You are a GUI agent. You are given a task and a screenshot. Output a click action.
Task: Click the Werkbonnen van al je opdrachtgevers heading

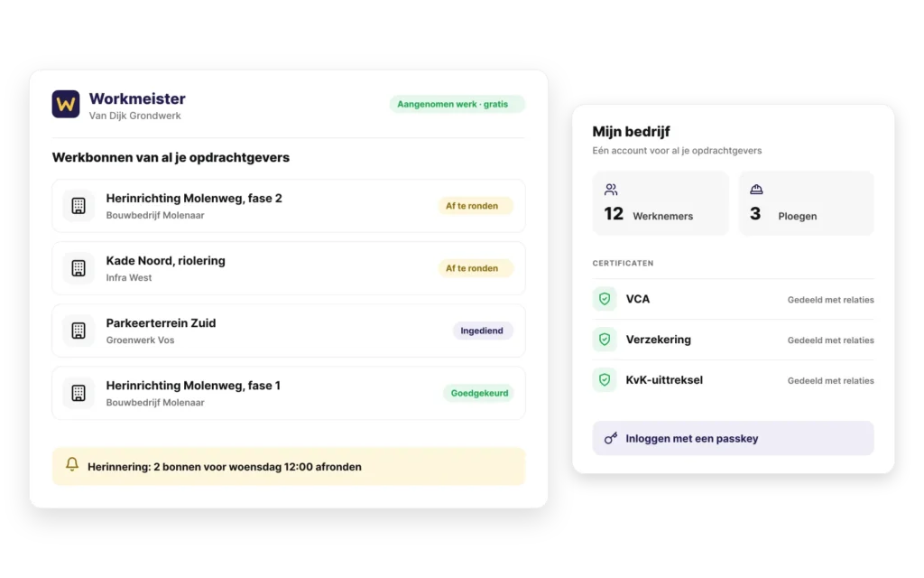pyautogui.click(x=171, y=157)
